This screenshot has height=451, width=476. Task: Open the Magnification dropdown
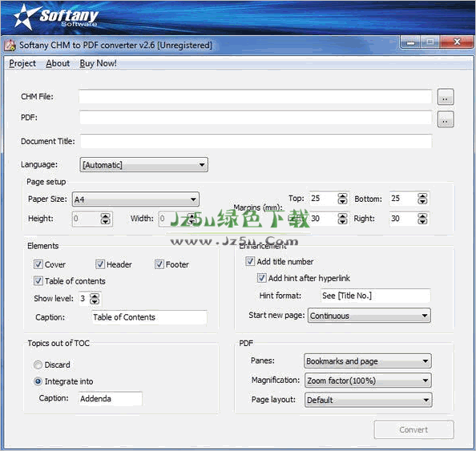(369, 381)
